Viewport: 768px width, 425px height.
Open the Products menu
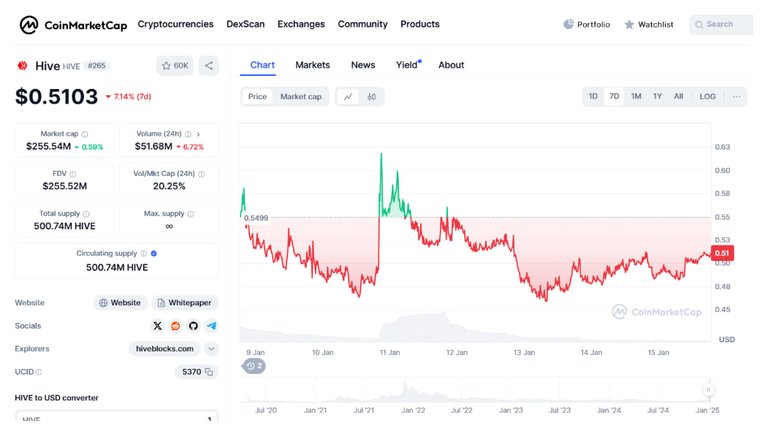click(x=420, y=24)
